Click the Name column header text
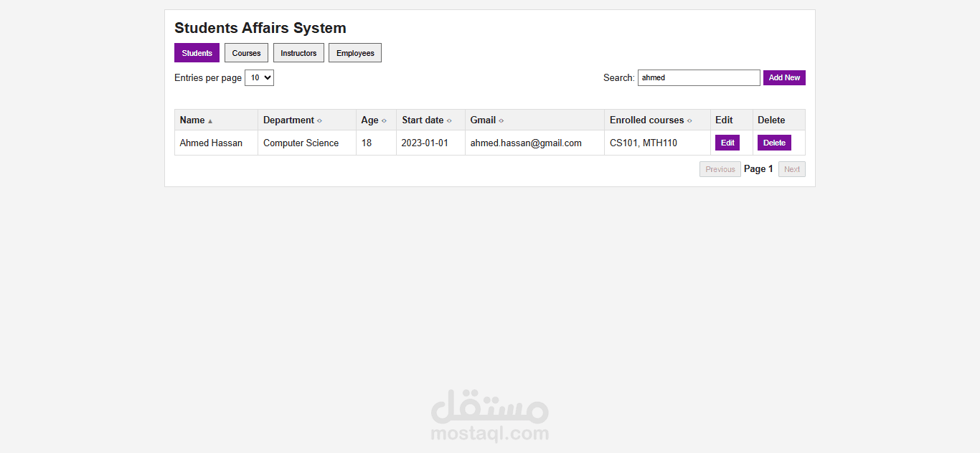 click(x=192, y=120)
